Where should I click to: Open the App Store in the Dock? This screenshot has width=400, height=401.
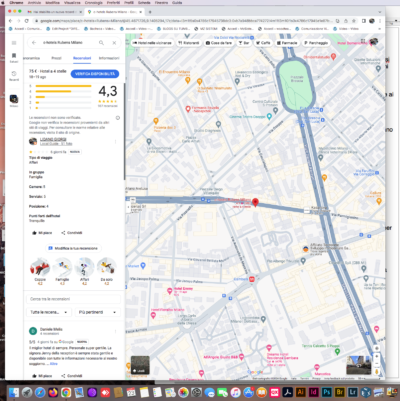coord(249,392)
